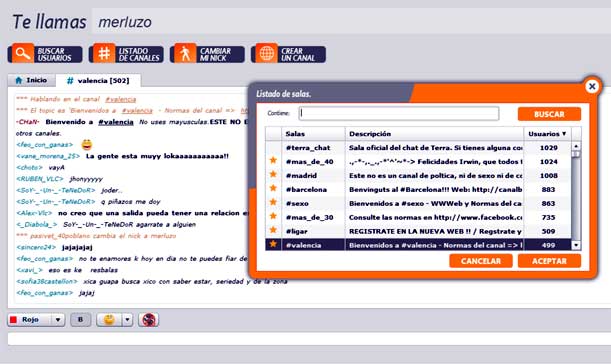Select the #terra_chat room row

point(419,148)
